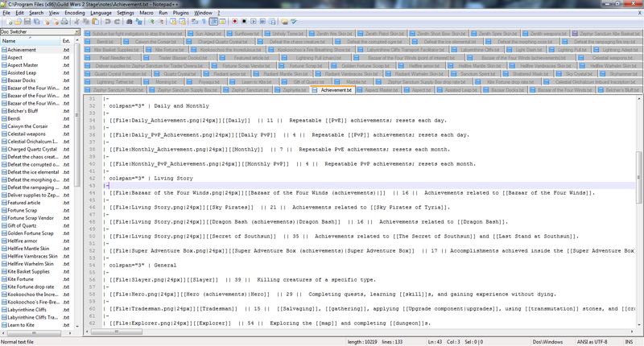Image resolution: width=644 pixels, height=346 pixels.
Task: Click the Stop Recording macro icon
Action: [x=245, y=22]
